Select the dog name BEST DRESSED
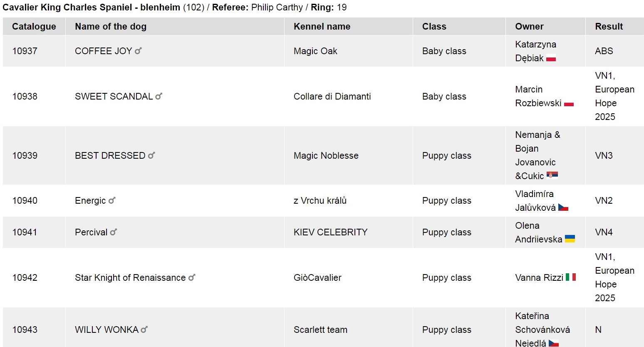 (x=110, y=155)
